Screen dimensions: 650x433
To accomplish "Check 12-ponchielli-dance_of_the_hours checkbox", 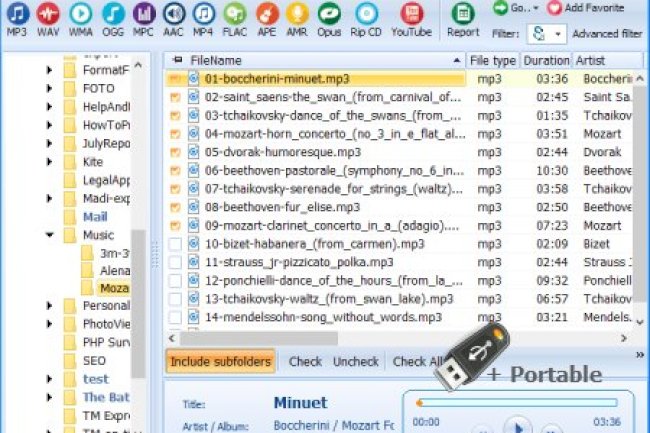I will coord(175,281).
